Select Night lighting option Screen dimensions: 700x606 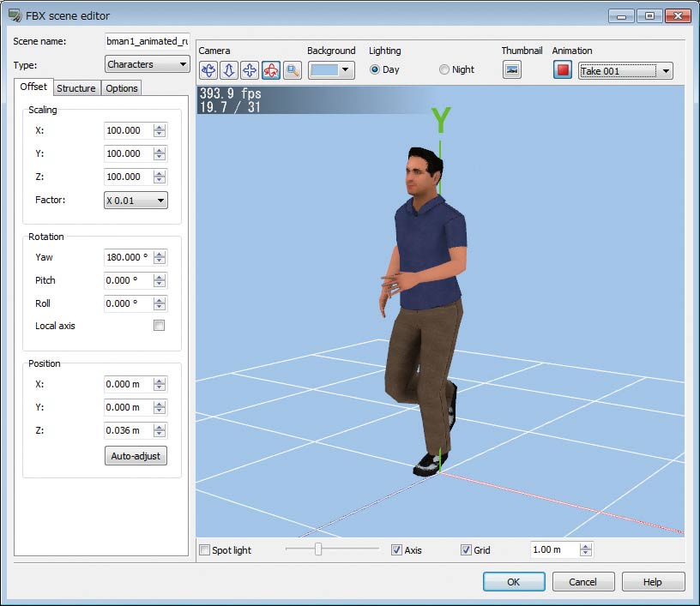tap(444, 69)
